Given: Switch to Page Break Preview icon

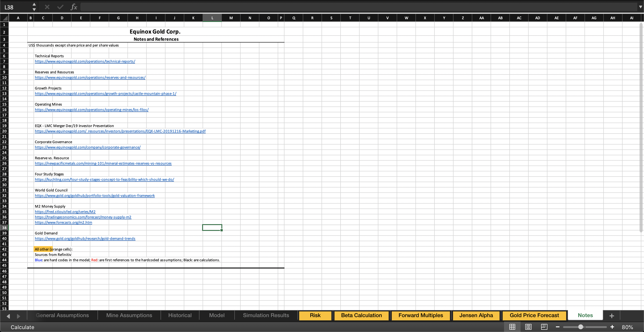Looking at the screenshot, I should tap(544, 327).
